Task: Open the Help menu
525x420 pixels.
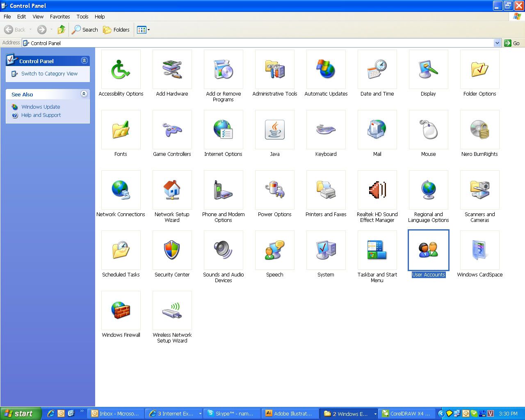Action: [100, 16]
